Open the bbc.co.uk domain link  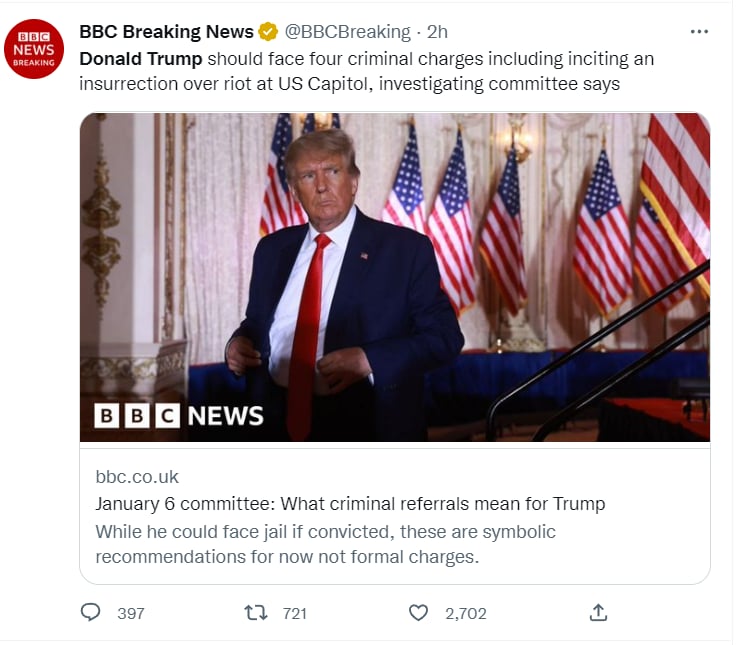(137, 477)
